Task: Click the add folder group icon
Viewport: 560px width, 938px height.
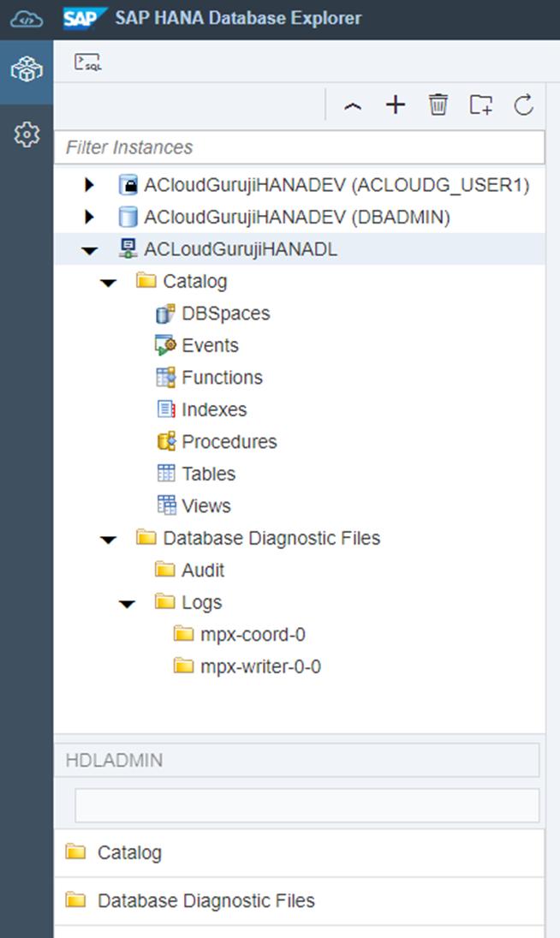Action: click(x=481, y=105)
